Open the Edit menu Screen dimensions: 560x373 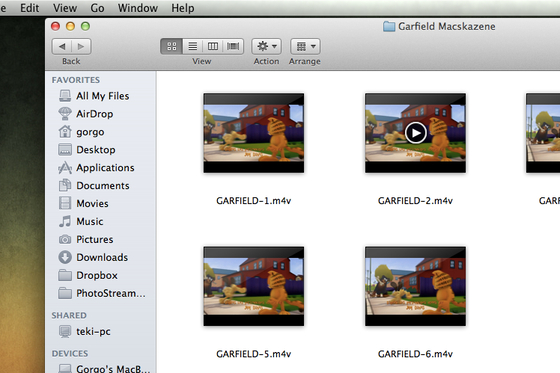click(x=29, y=8)
